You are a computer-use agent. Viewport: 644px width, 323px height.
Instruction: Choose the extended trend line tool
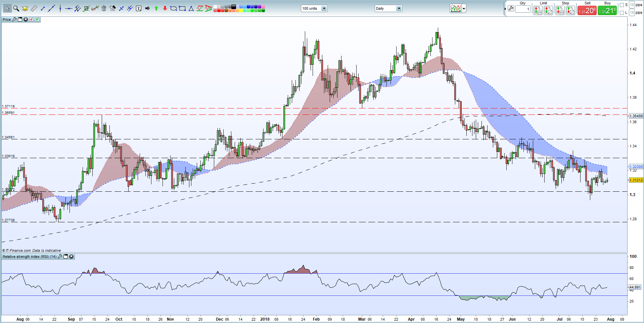51,8
